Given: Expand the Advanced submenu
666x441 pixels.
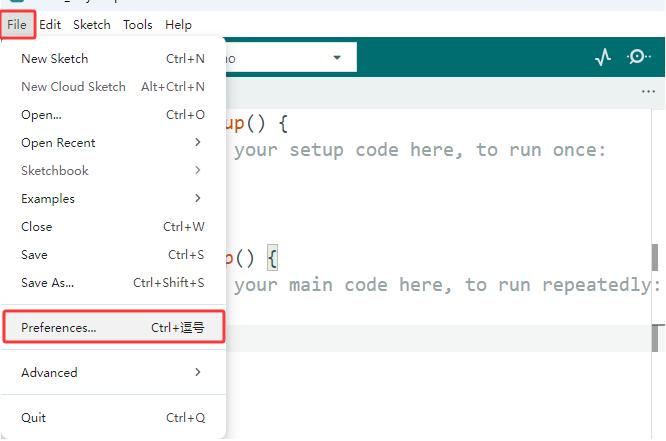Looking at the screenshot, I should [x=113, y=373].
